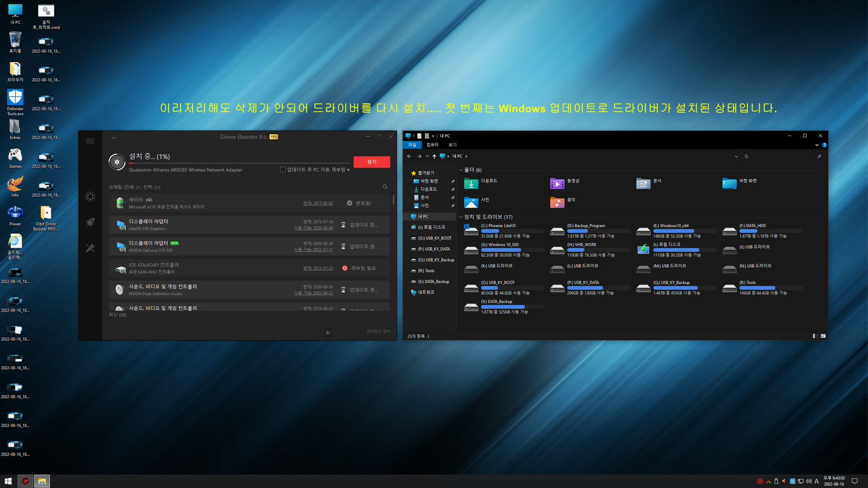Click the installation progress bar
The width and height of the screenshot is (868, 488).
(239, 163)
